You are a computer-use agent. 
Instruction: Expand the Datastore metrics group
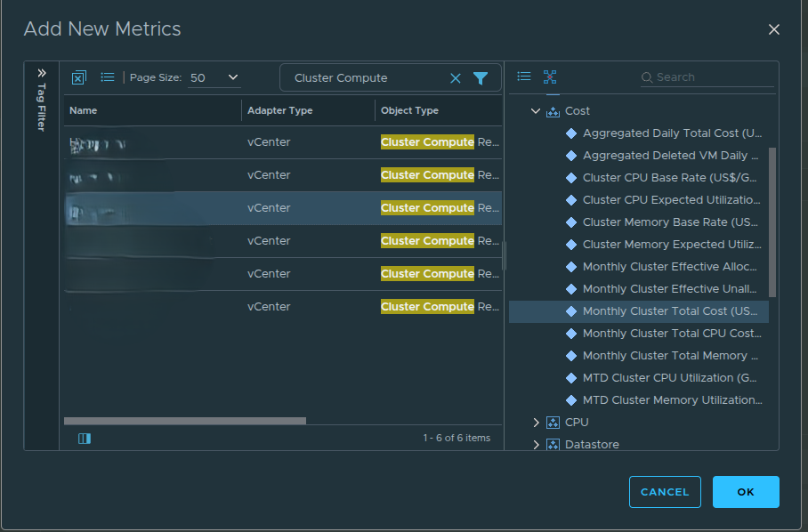537,444
